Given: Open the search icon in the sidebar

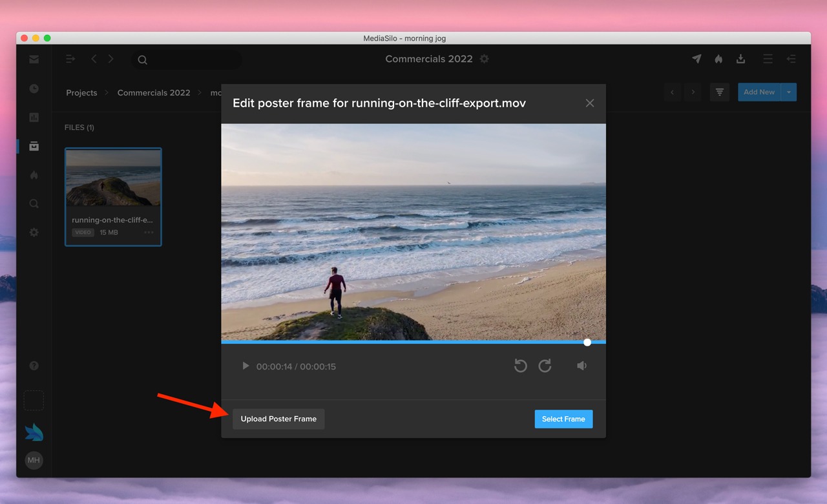Looking at the screenshot, I should click(x=34, y=204).
